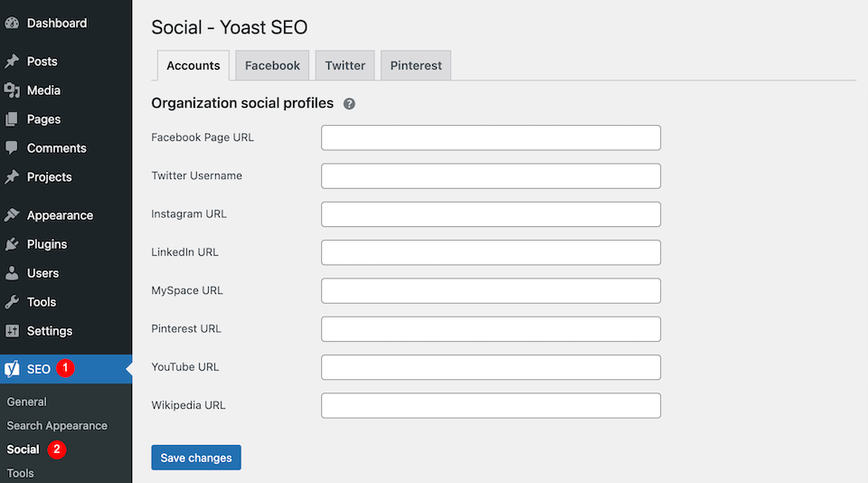Open the Pinterest tab
Image resolution: width=868 pixels, height=483 pixels.
[x=416, y=65]
